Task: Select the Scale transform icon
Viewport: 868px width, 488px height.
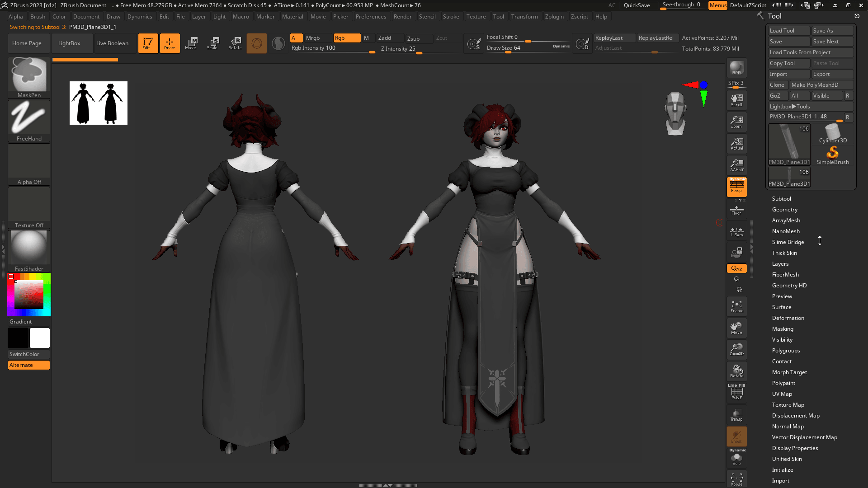Action: click(x=212, y=43)
